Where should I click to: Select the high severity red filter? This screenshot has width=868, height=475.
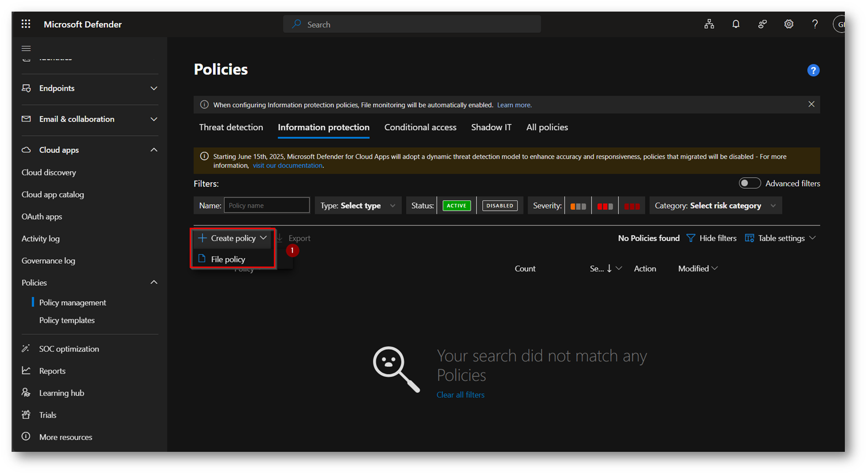coord(632,206)
